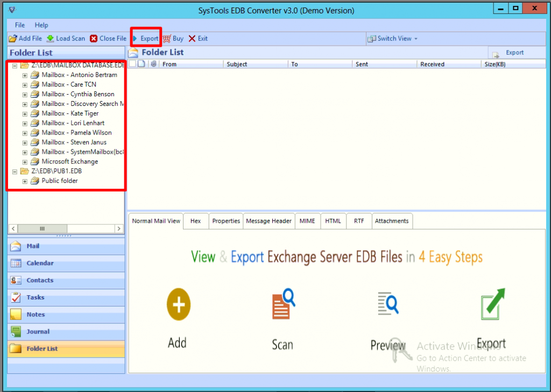The image size is (551, 392).
Task: Open the Journal pane in the sidebar
Action: coord(66,332)
